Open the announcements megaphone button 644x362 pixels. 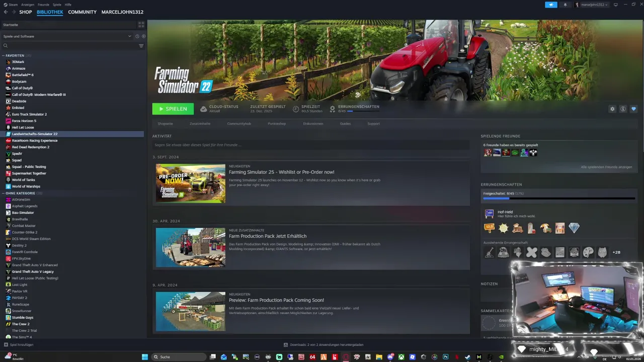pos(551,5)
